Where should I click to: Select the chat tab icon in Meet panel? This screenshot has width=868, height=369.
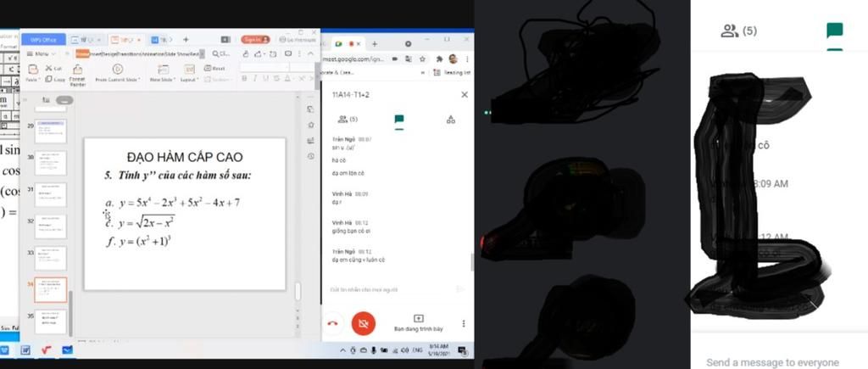pyautogui.click(x=398, y=119)
